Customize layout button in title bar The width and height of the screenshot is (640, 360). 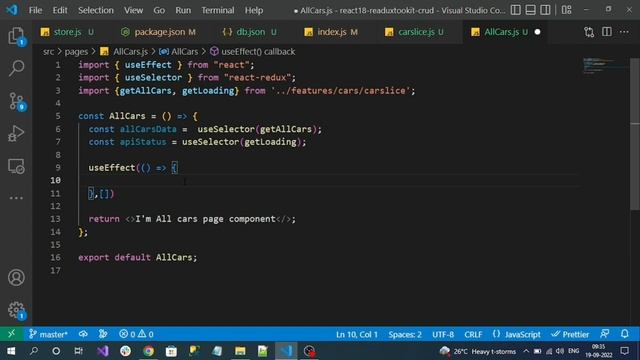(567, 10)
